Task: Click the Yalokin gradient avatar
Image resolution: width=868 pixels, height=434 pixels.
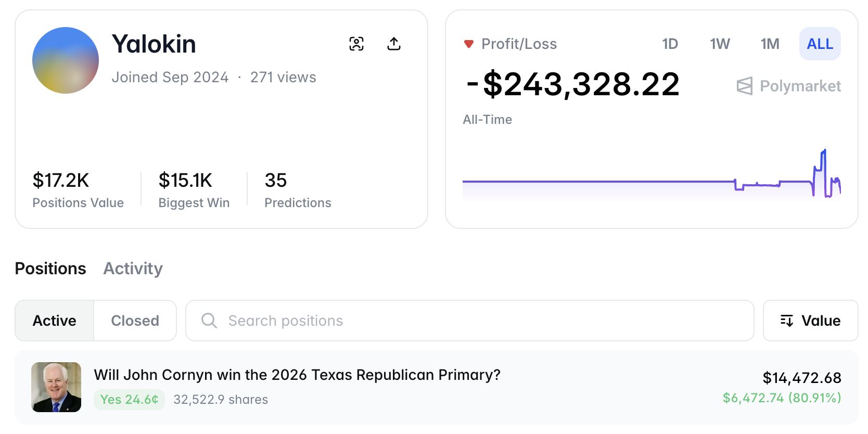Action: [x=66, y=60]
